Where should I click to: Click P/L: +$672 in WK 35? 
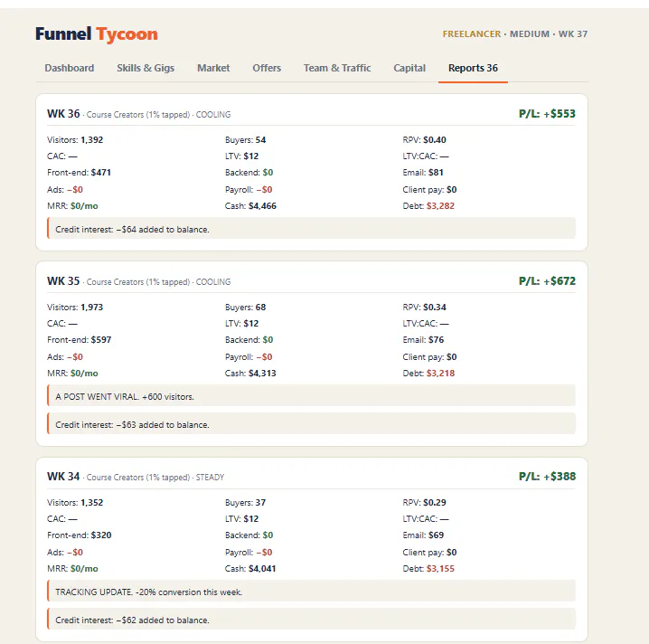coord(547,281)
